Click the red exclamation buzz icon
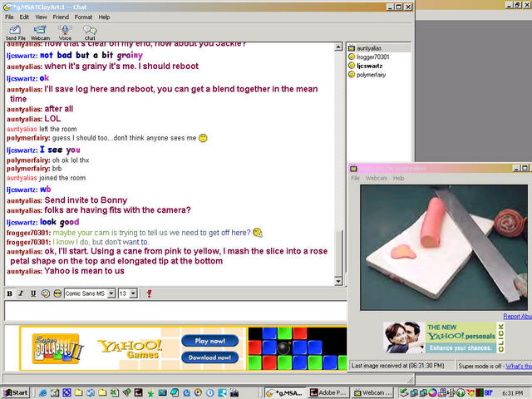The height and width of the screenshot is (399, 532). coord(149,293)
